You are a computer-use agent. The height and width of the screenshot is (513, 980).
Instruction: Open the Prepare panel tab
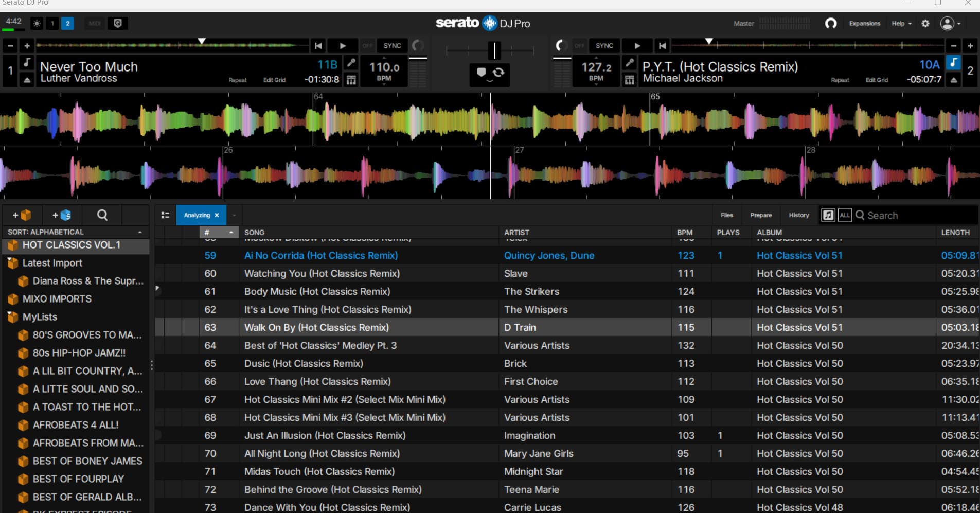tap(761, 215)
